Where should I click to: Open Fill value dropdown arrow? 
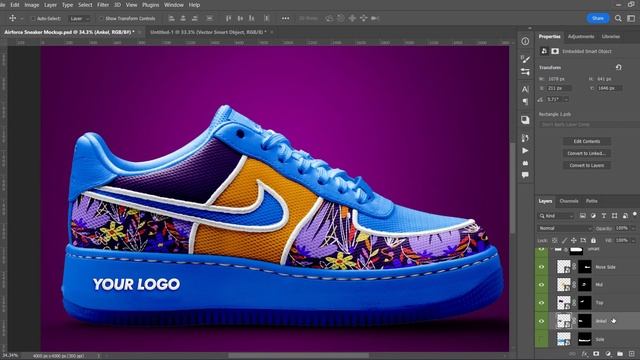[633, 240]
